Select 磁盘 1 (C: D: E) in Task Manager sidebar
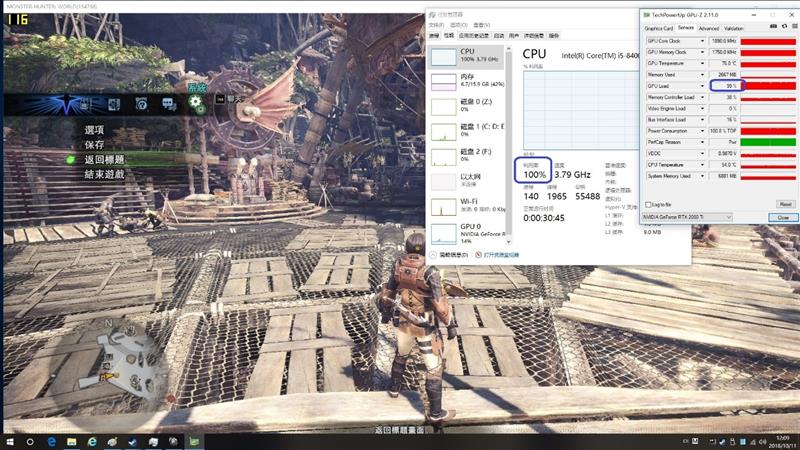The image size is (800, 450). [x=466, y=131]
